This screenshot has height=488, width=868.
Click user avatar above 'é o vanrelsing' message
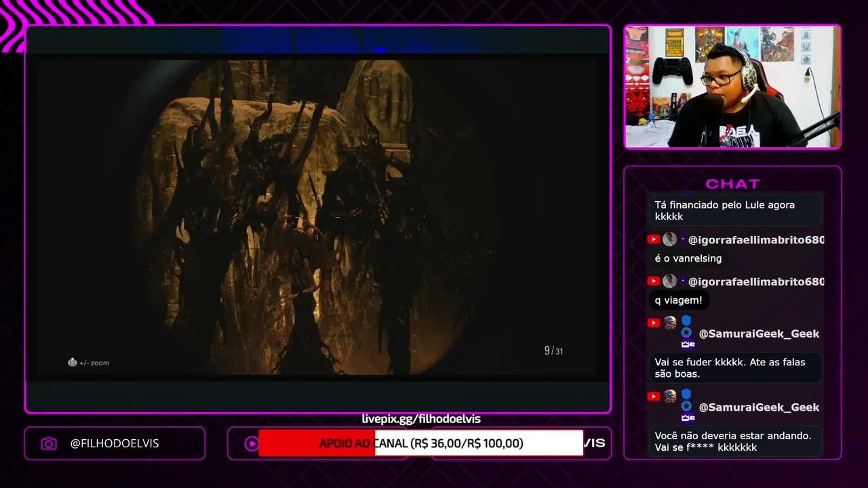tap(670, 239)
